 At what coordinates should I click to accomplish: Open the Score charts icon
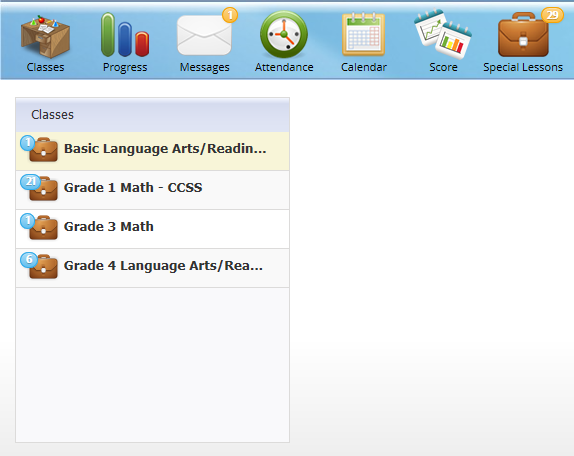click(x=443, y=34)
